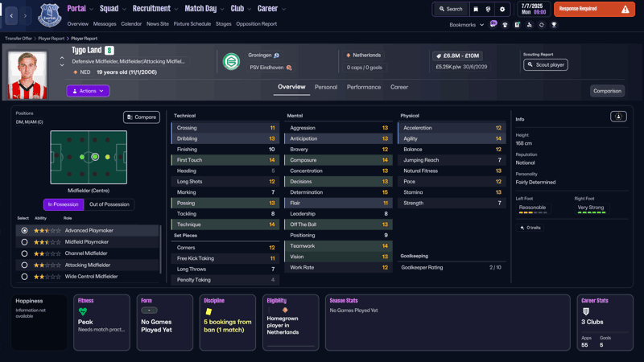Image resolution: width=644 pixels, height=362 pixels.
Task: Click the Response Required button
Action: (594, 9)
